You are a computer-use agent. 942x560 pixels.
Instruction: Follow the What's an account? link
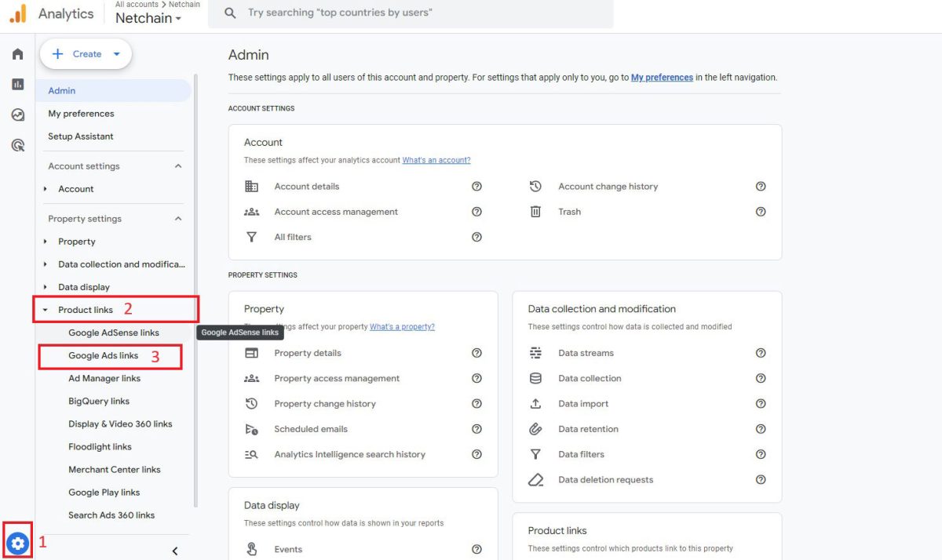coord(436,160)
